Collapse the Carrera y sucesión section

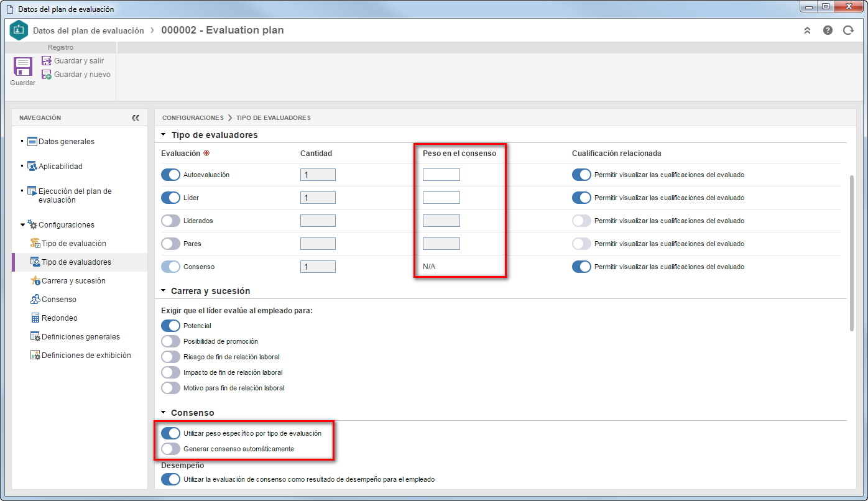(164, 291)
